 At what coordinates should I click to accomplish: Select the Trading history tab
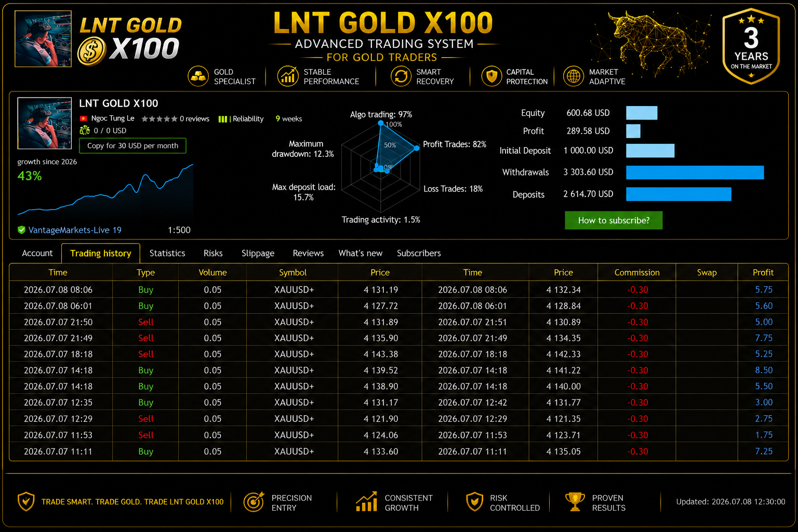pyautogui.click(x=101, y=253)
